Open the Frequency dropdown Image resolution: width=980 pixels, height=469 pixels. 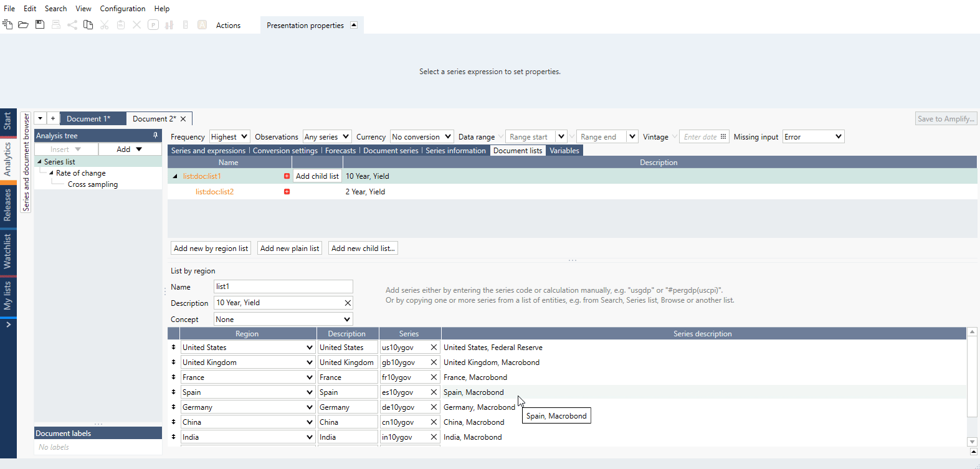[x=229, y=137]
